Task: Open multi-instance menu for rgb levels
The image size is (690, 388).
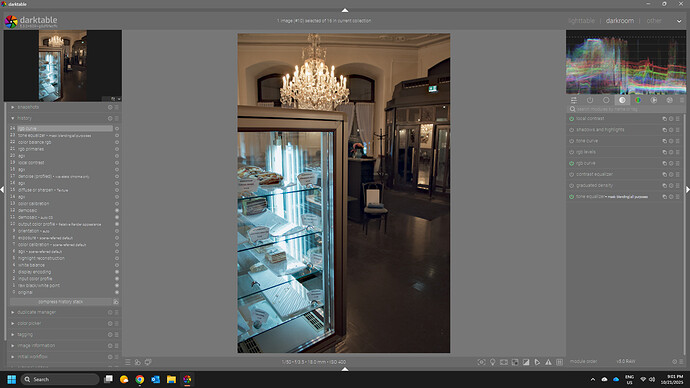Action: coord(664,152)
